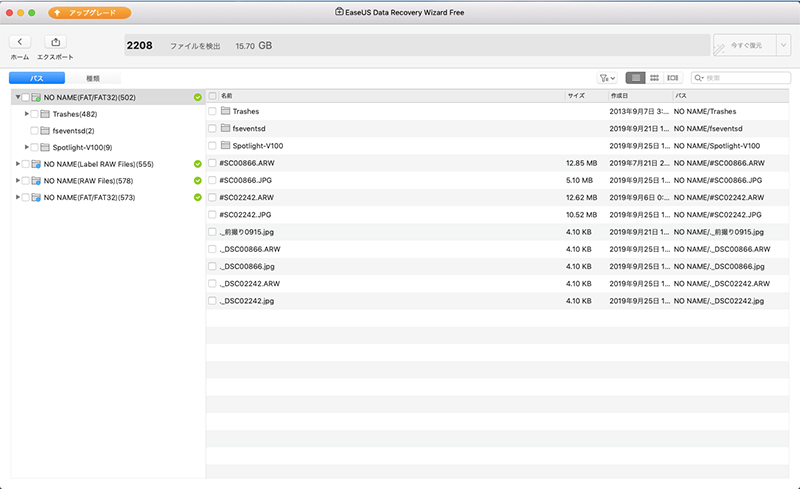The height and width of the screenshot is (489, 800).
Task: Open the Recover Now dropdown arrow
Action: (x=784, y=45)
